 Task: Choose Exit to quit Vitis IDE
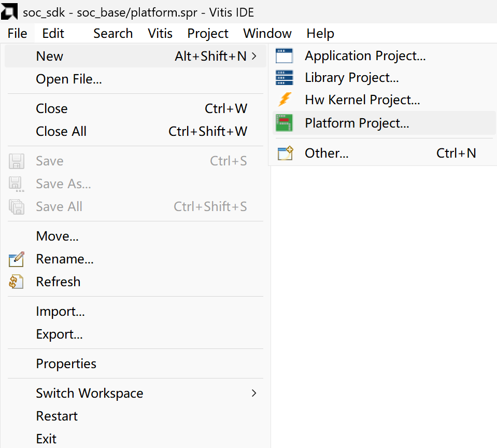pos(46,439)
